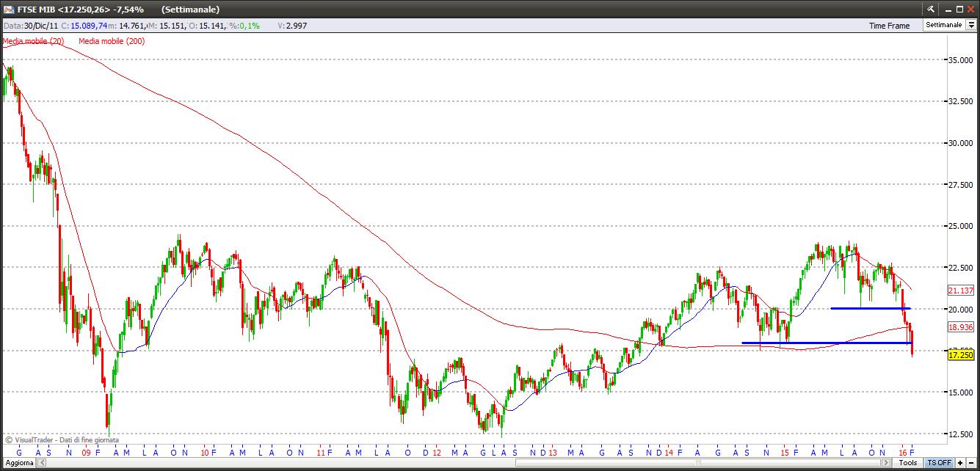Image resolution: width=980 pixels, height=471 pixels.
Task: Toggle the Media mobile (200) legend entry
Action: pyautogui.click(x=111, y=41)
